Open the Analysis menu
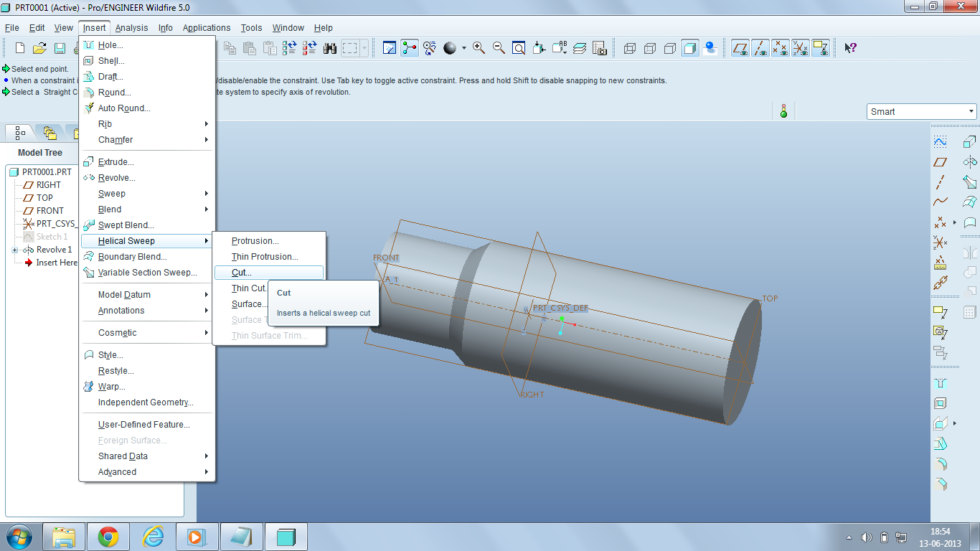The height and width of the screenshot is (551, 980). click(132, 28)
